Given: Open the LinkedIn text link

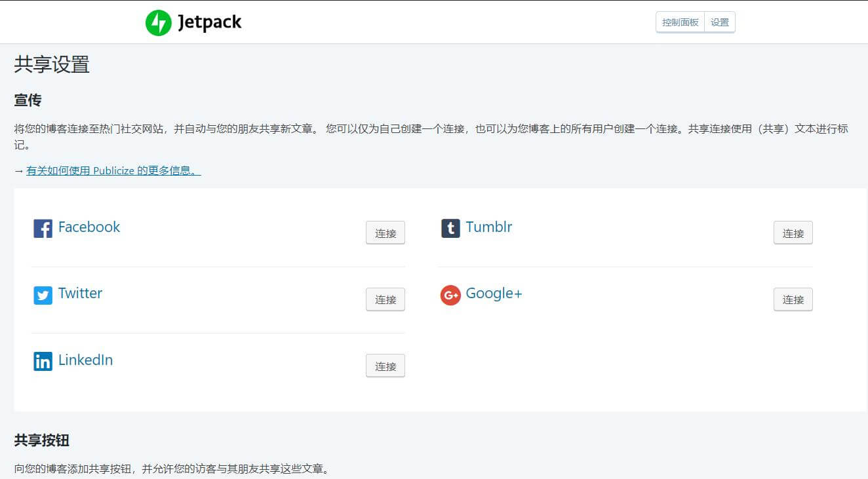Looking at the screenshot, I should pos(85,360).
